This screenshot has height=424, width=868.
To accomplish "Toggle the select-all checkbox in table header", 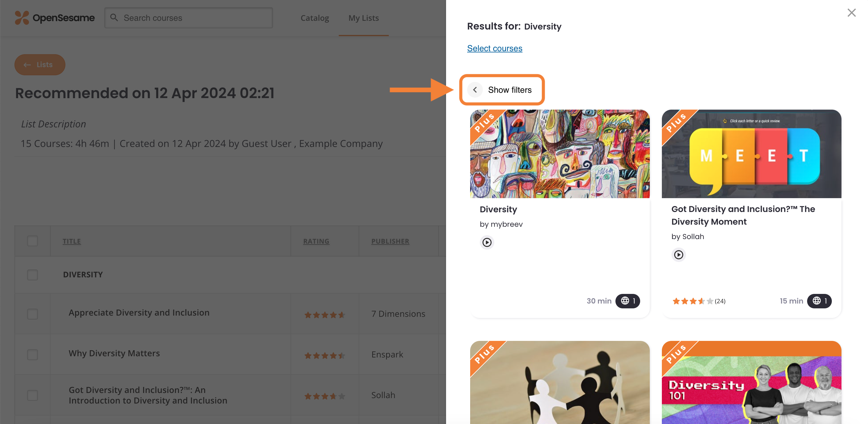I will (x=33, y=241).
